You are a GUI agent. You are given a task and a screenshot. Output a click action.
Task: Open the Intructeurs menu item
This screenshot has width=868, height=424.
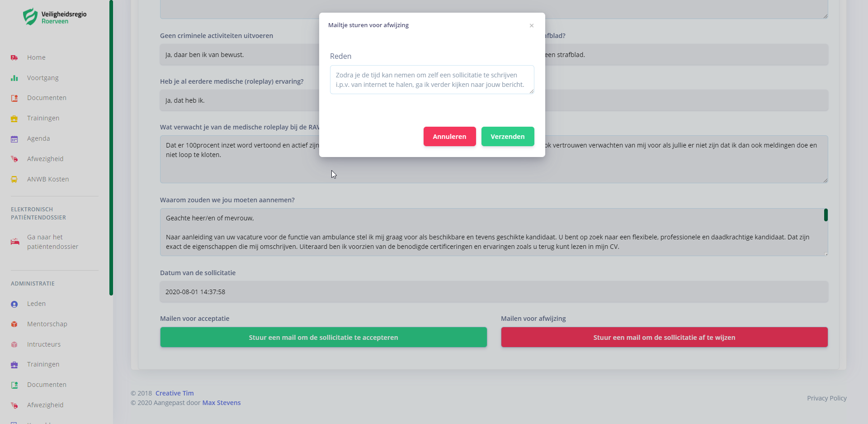[43, 344]
